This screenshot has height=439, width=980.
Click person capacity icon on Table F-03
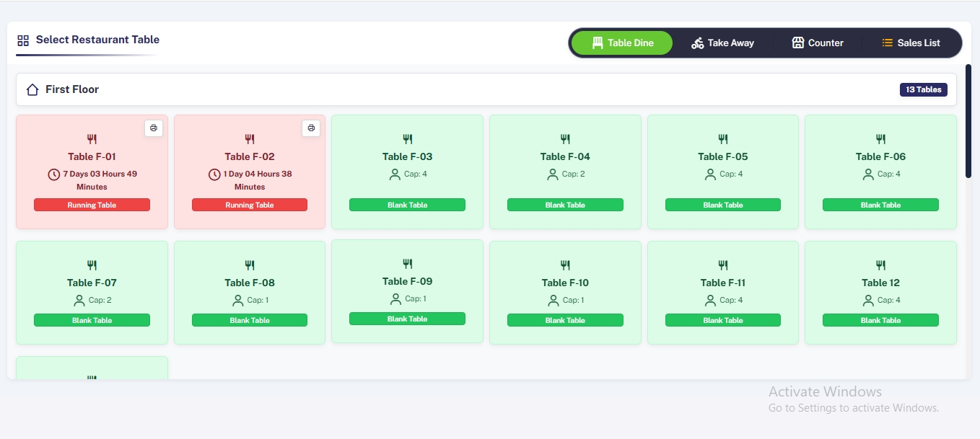coord(395,174)
